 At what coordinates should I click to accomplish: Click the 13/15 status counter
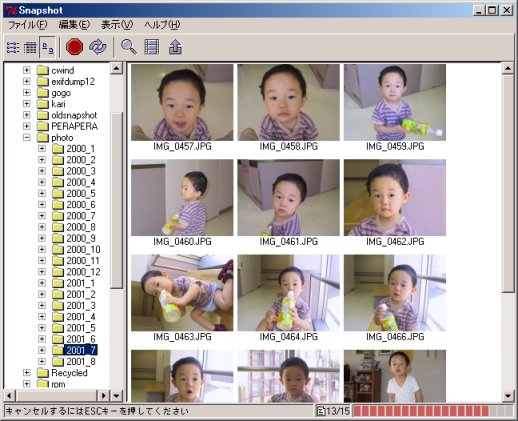(333, 411)
